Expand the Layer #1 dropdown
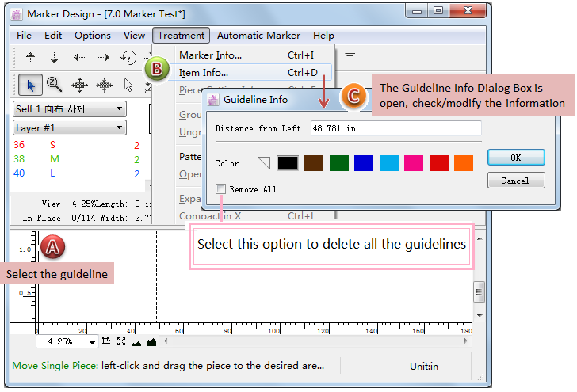Screen dimensions: 577x392 [70, 127]
